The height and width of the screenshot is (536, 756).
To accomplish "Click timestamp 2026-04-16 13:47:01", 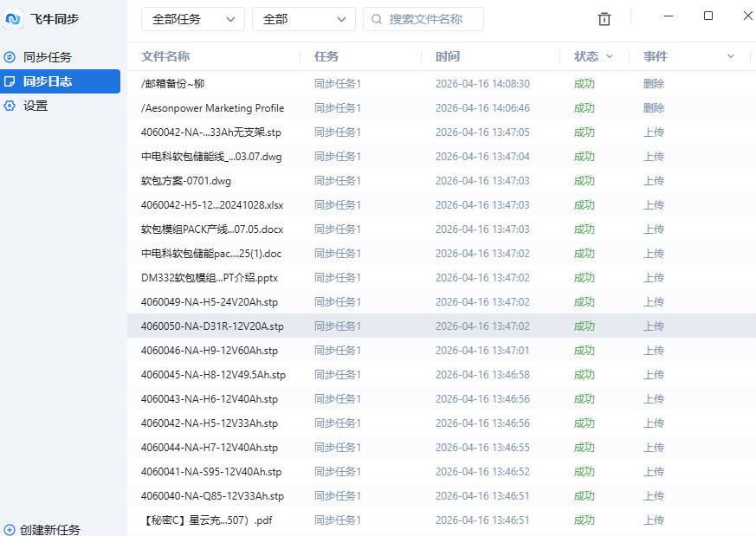I will point(482,351).
